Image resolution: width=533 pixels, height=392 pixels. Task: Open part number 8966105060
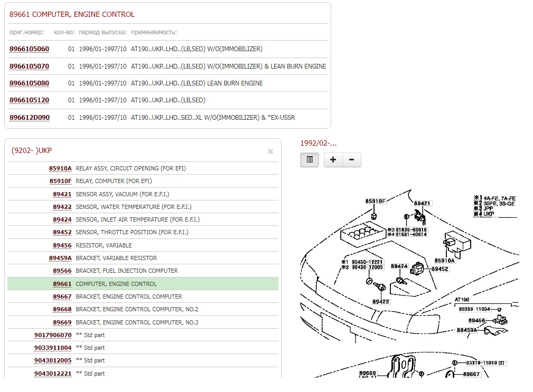pos(29,49)
